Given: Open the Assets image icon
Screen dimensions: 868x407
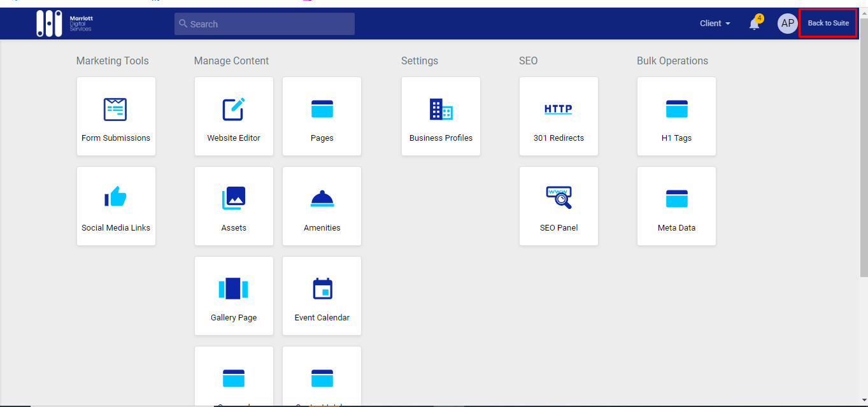Looking at the screenshot, I should (234, 198).
